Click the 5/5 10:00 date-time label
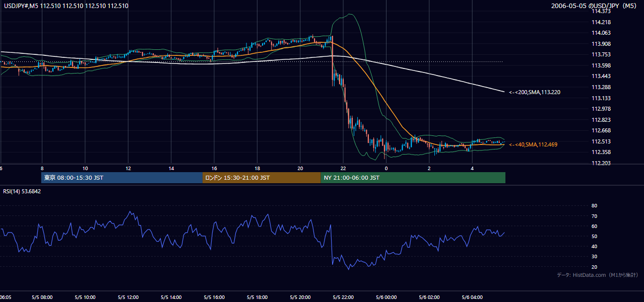This screenshot has width=644, height=302. (85, 297)
